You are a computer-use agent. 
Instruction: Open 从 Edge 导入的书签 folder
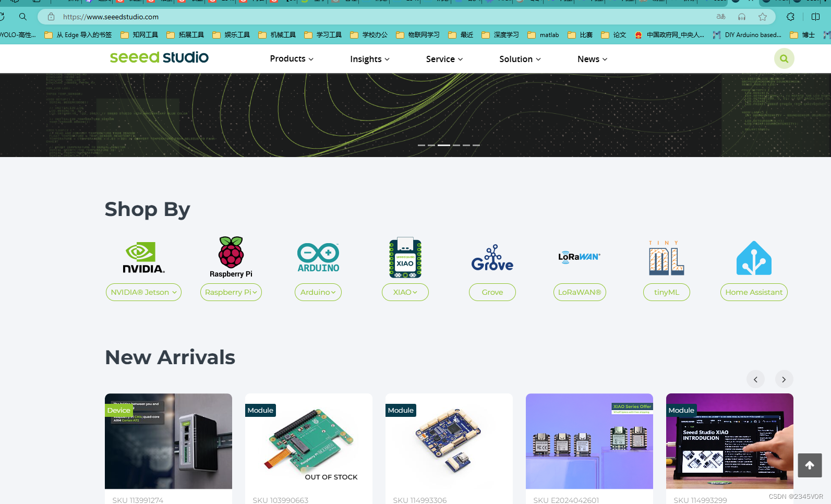78,35
